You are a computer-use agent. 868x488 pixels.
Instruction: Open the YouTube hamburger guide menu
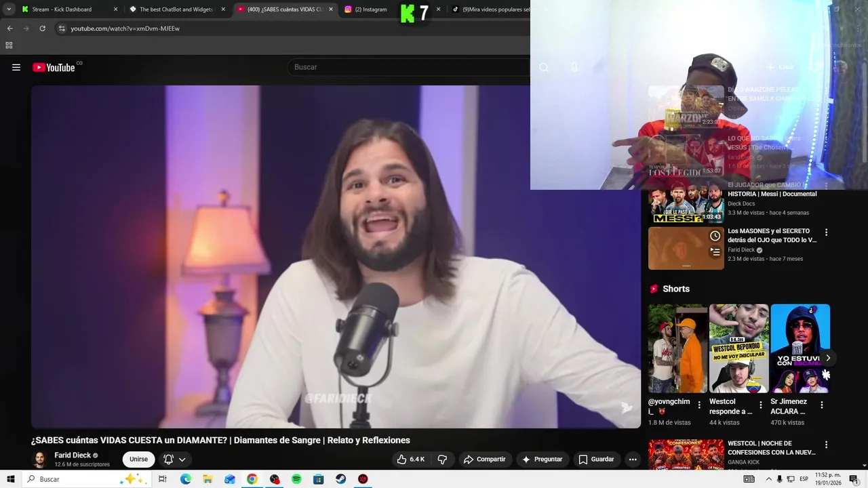tap(16, 67)
